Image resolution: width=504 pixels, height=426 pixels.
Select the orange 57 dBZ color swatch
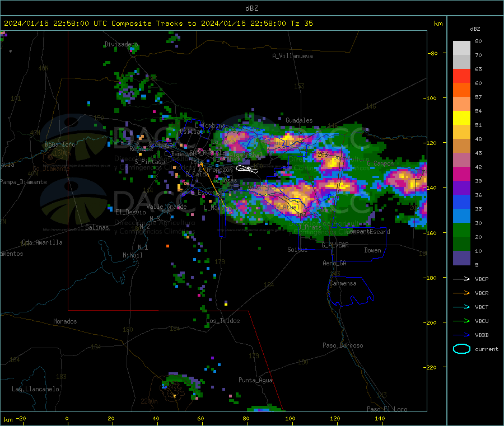[461, 90]
